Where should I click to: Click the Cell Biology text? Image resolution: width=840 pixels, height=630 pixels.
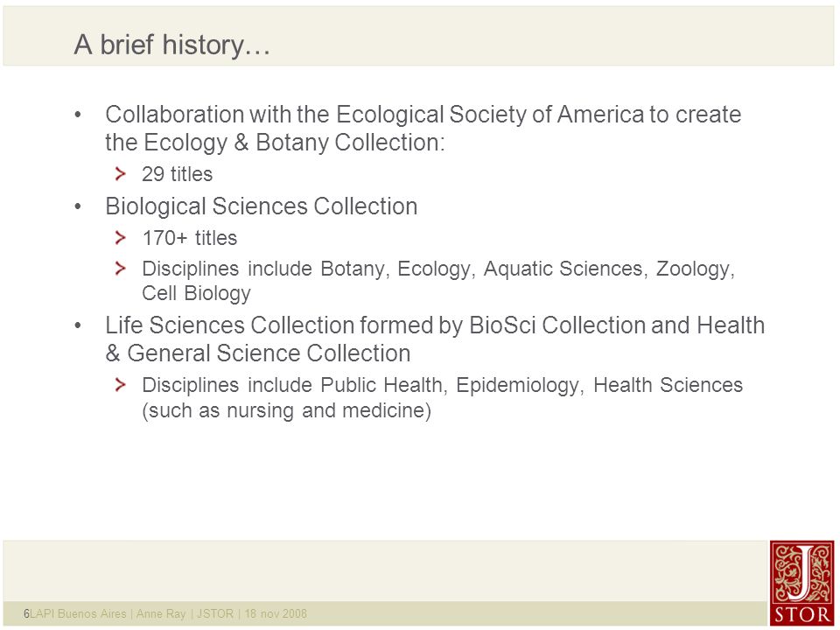tap(196, 294)
